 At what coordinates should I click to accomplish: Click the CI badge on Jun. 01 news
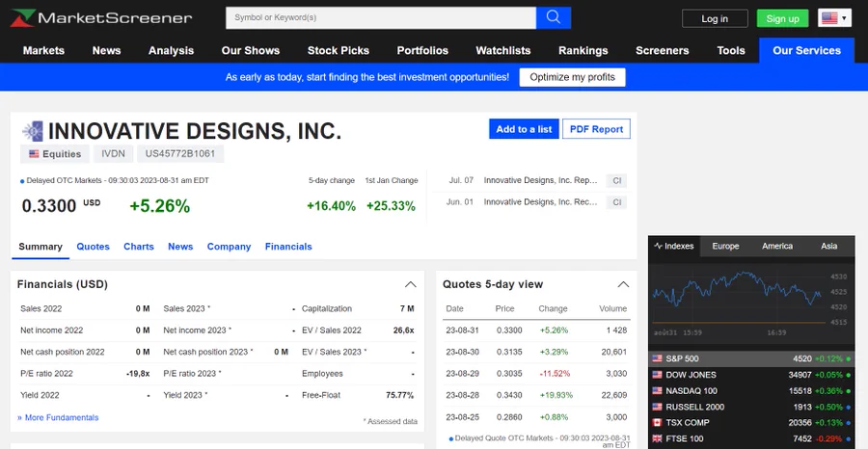pos(616,202)
